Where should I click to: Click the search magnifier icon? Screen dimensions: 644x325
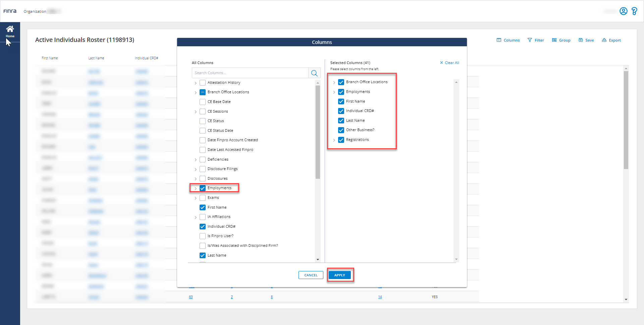(314, 73)
